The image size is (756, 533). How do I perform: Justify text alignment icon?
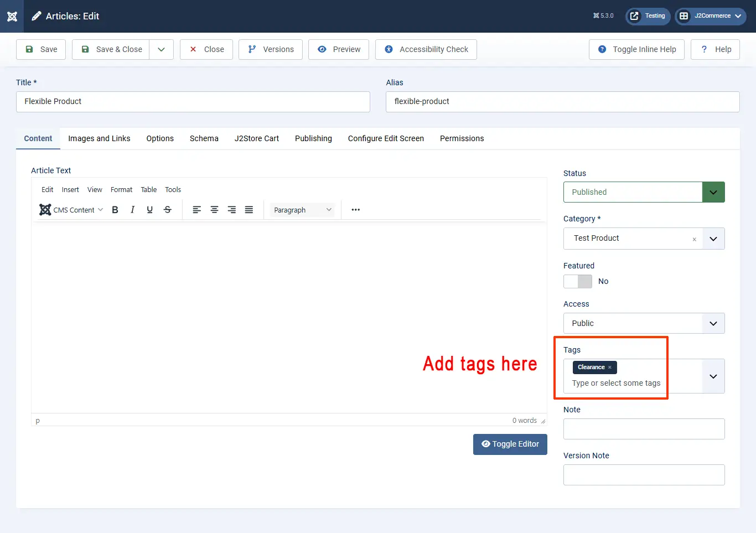[x=249, y=210]
